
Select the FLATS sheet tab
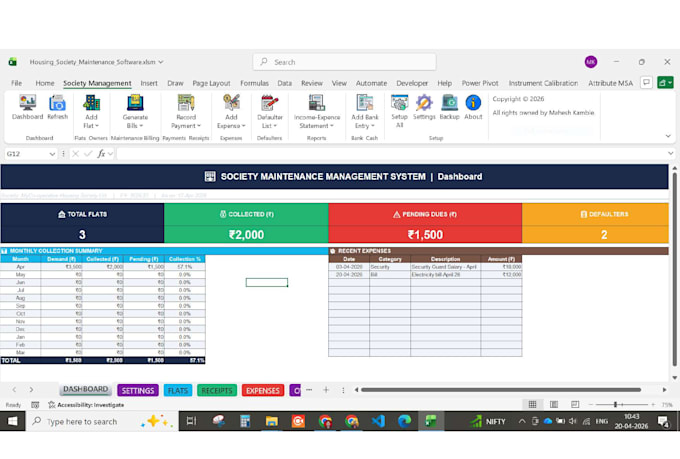click(x=178, y=390)
